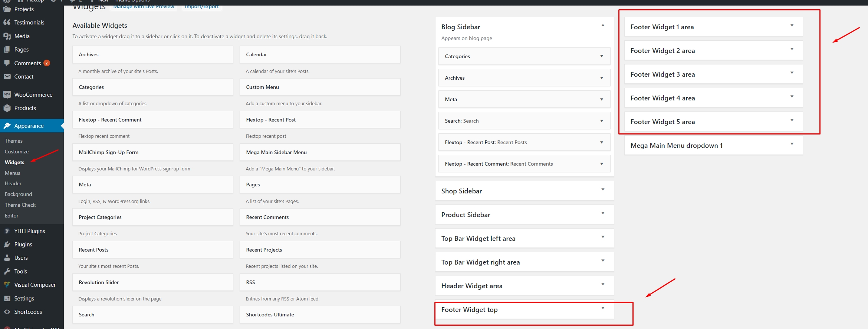
Task: Select the MailChimp Sign-Up Form widget
Action: (x=153, y=152)
